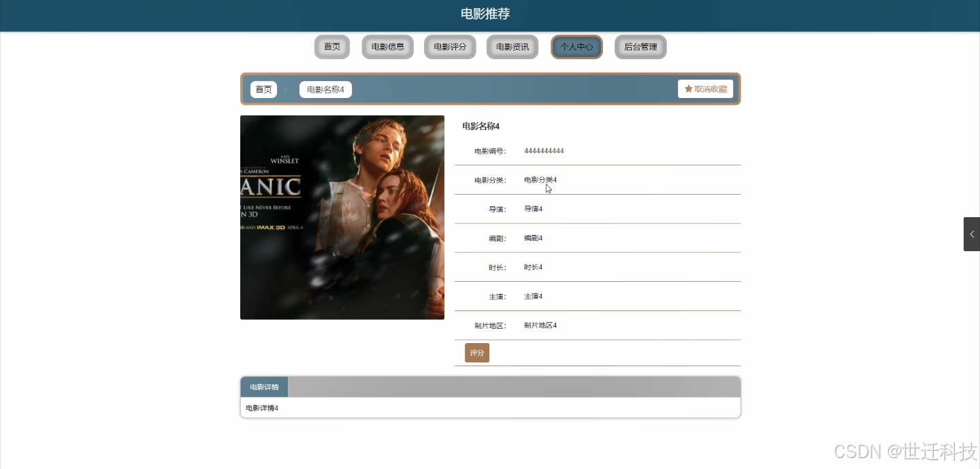Open the 后台管理 page
The image size is (980, 469).
[640, 46]
